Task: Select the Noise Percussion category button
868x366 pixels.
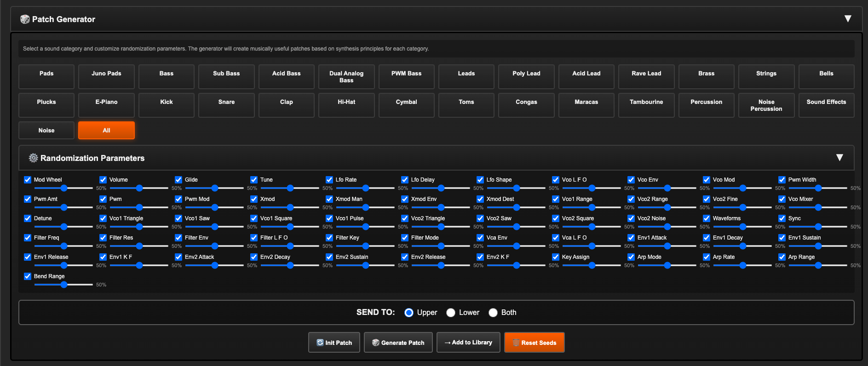Action: click(766, 105)
